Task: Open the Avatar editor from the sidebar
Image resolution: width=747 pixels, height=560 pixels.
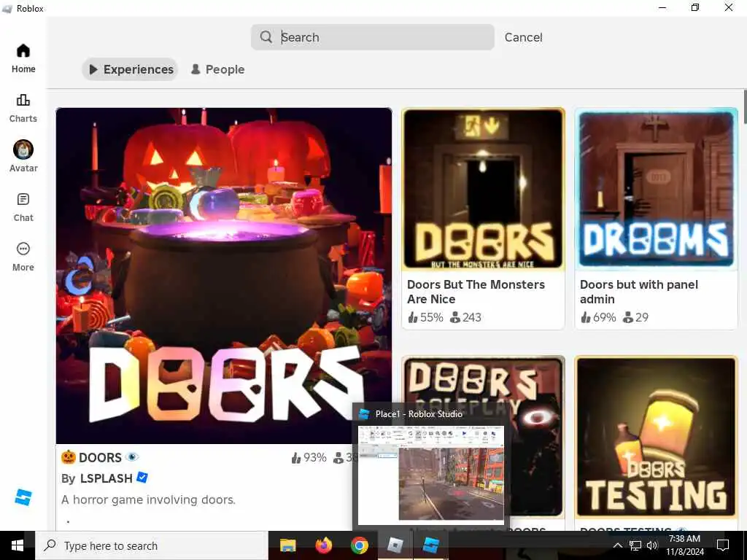Action: pos(23,157)
